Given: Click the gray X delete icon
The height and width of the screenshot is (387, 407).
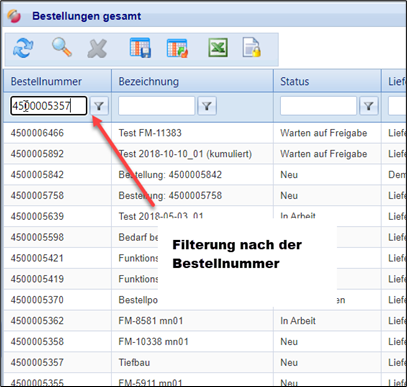Looking at the screenshot, I should pyautogui.click(x=97, y=49).
